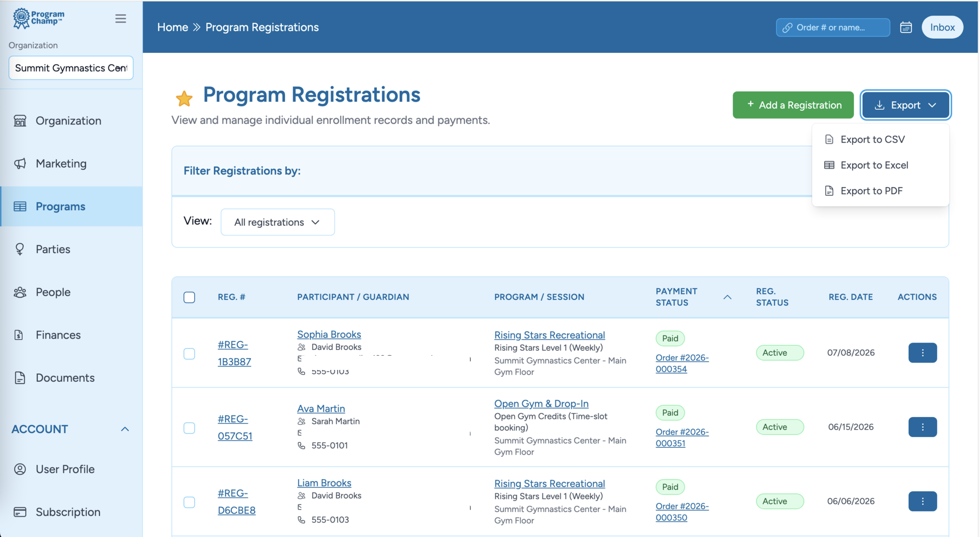Viewport: 980px width, 537px height.
Task: Click the plus icon on Add a Registration
Action: click(x=750, y=104)
